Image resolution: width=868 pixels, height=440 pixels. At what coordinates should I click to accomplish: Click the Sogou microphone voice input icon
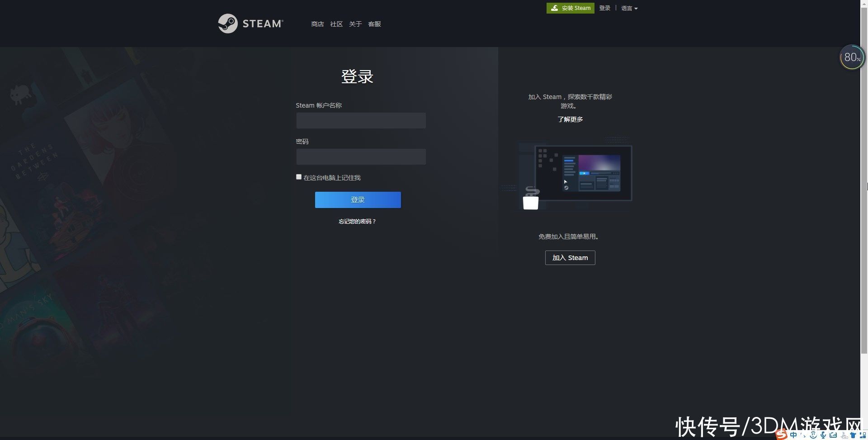[823, 435]
